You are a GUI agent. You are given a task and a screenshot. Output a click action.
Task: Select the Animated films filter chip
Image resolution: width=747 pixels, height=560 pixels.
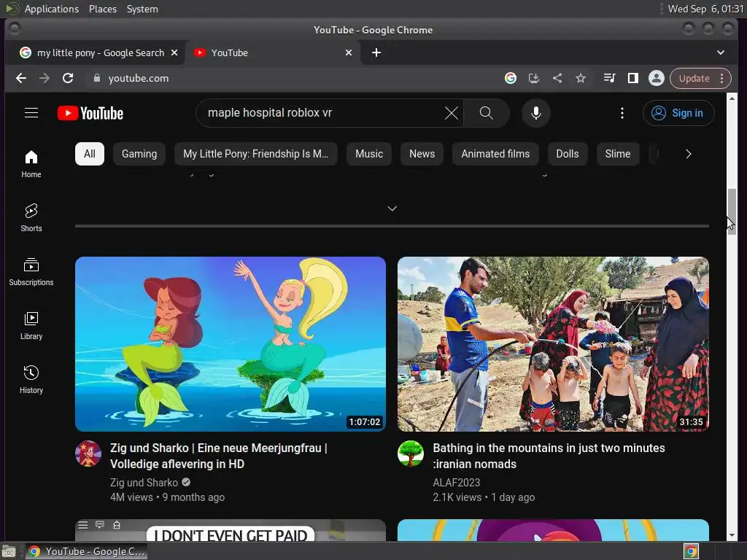point(495,154)
